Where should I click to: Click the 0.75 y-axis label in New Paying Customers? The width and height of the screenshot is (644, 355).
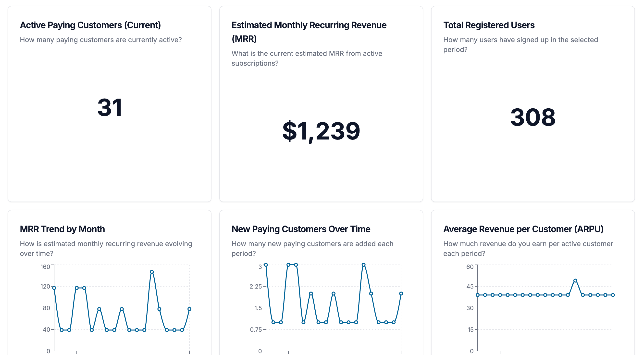(x=256, y=330)
